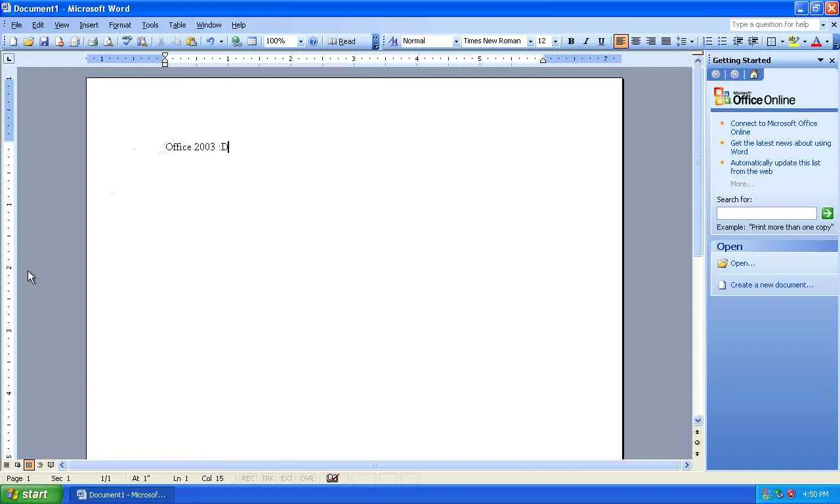The height and width of the screenshot is (504, 840).
Task: Create a new blank document from toolbar
Action: [13, 41]
